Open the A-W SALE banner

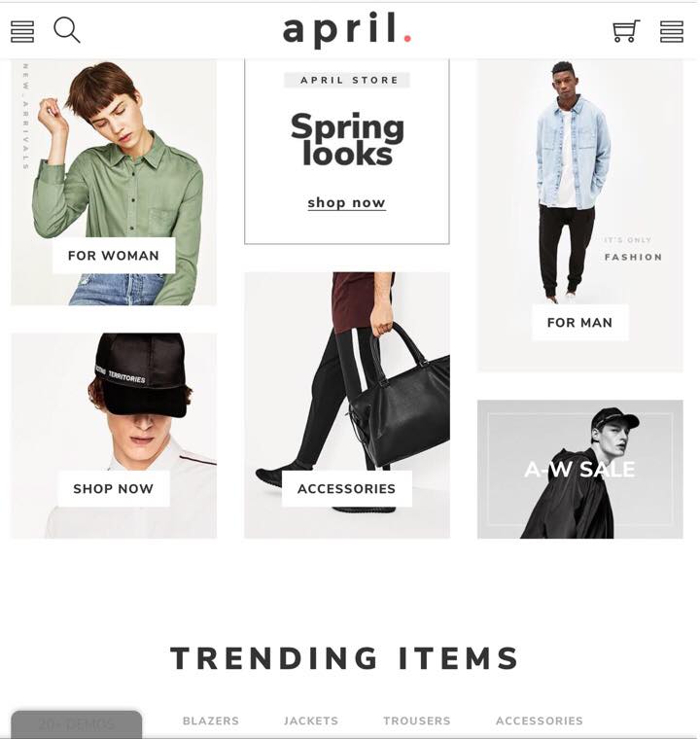(579, 469)
